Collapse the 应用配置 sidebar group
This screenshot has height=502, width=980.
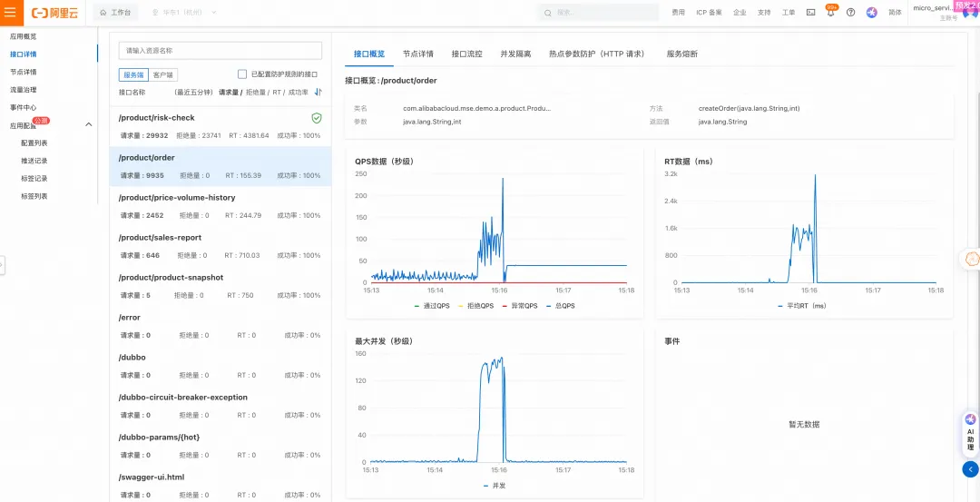[88, 124]
